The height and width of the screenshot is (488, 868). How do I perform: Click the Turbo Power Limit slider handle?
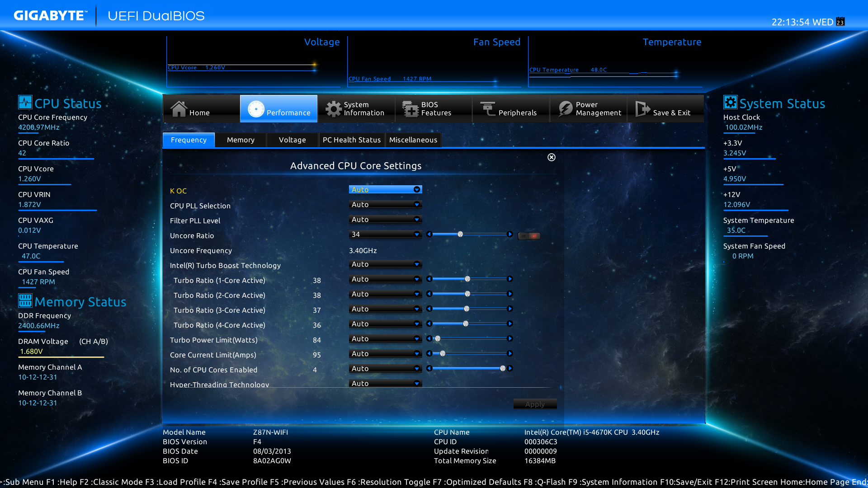coord(438,338)
